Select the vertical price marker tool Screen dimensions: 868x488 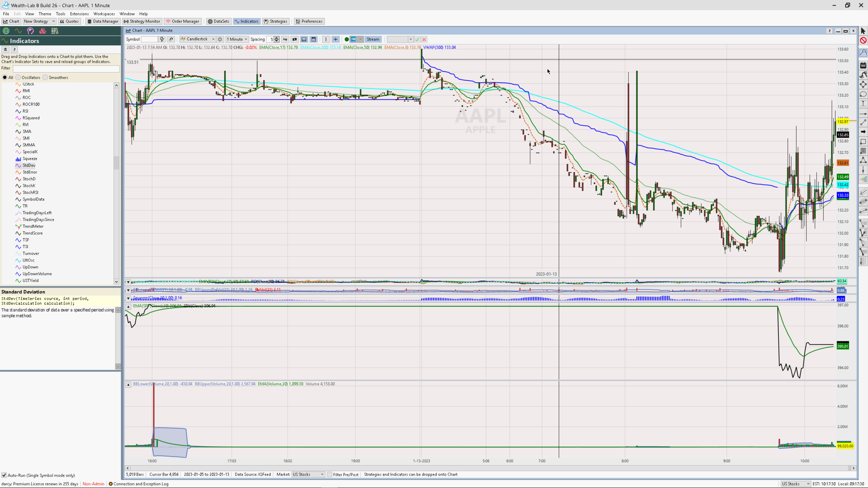(863, 170)
